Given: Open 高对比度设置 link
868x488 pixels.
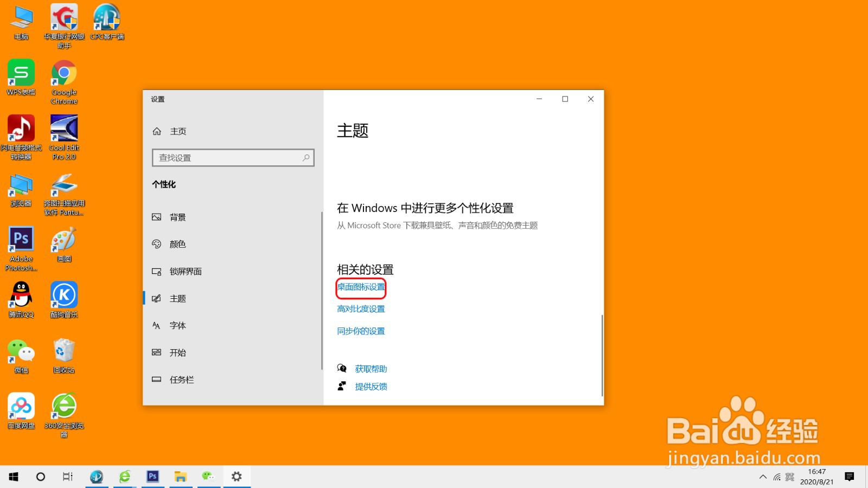Looking at the screenshot, I should (x=361, y=309).
